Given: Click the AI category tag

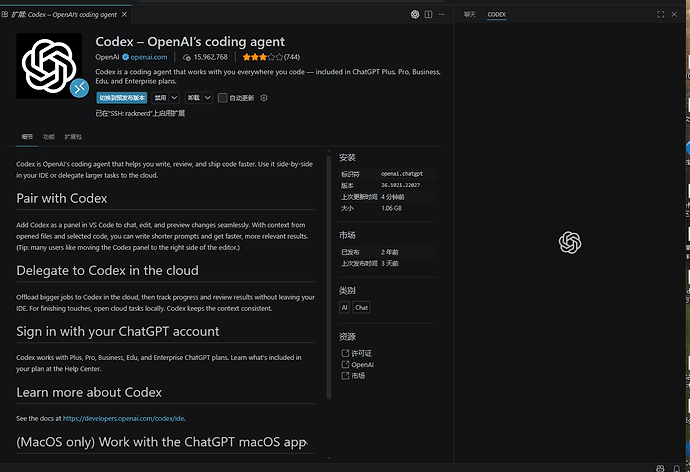Looking at the screenshot, I should (x=345, y=307).
